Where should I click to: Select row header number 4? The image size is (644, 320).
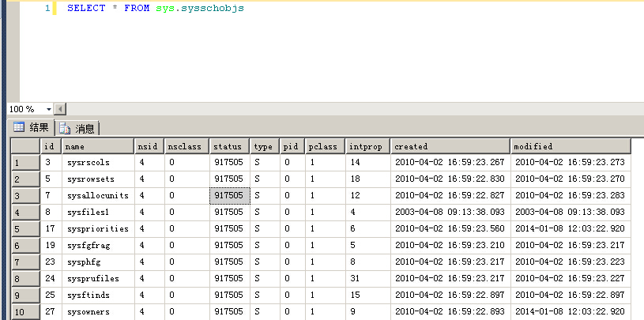click(x=25, y=213)
